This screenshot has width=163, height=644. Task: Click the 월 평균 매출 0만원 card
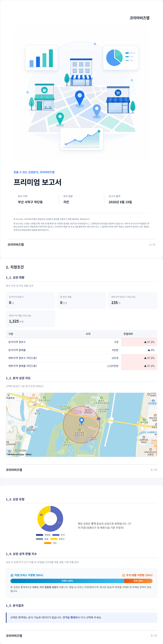click(81, 300)
